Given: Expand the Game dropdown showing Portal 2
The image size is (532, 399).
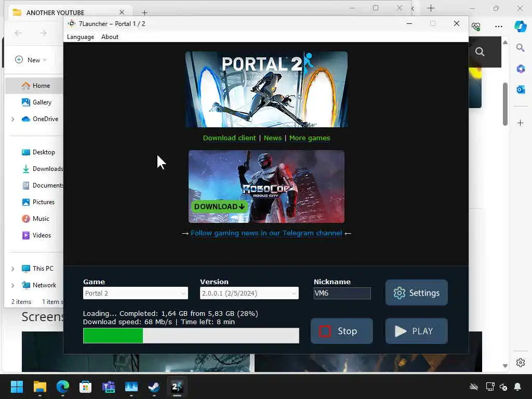Looking at the screenshot, I should tap(136, 293).
